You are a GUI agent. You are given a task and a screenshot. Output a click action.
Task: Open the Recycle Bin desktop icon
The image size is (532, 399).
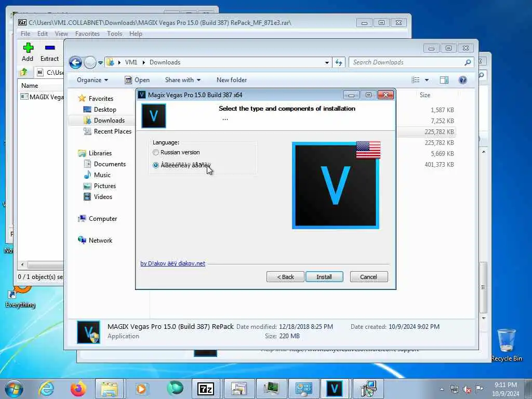click(506, 345)
